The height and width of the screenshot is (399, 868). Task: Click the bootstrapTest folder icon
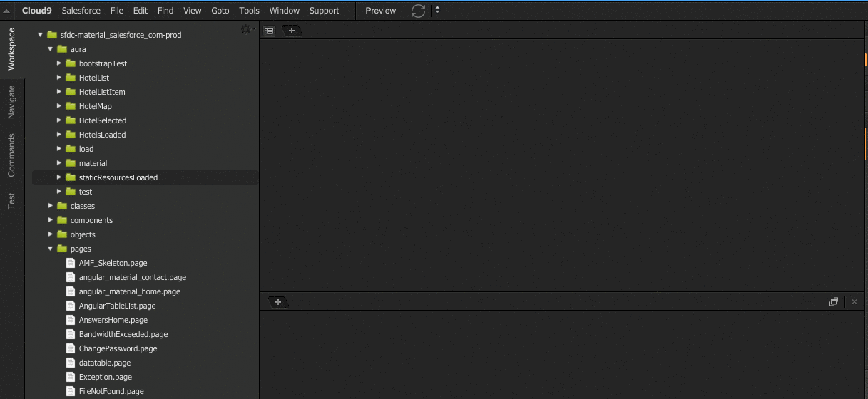point(71,63)
